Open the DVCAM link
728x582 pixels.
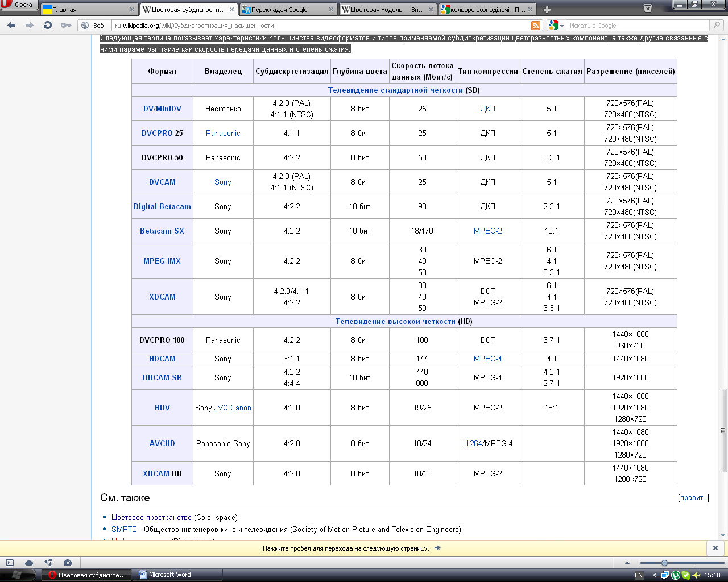point(162,182)
